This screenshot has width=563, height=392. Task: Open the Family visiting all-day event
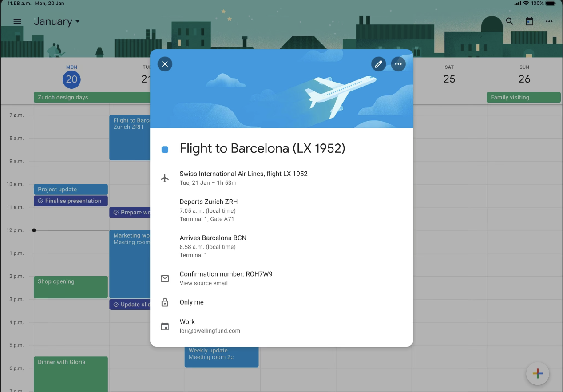click(x=524, y=97)
